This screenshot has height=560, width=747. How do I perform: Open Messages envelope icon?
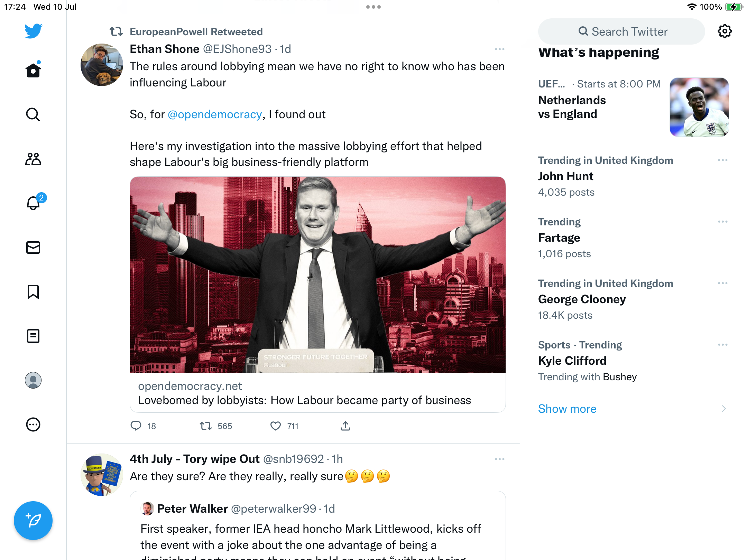tap(33, 248)
